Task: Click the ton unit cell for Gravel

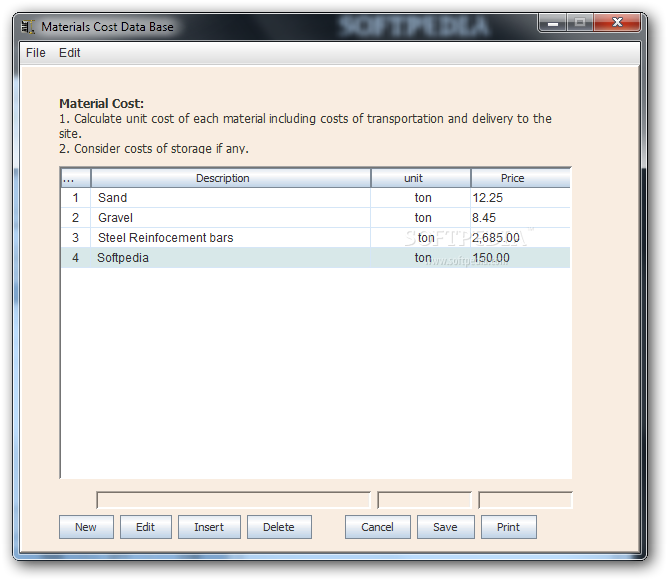Action: (x=421, y=218)
